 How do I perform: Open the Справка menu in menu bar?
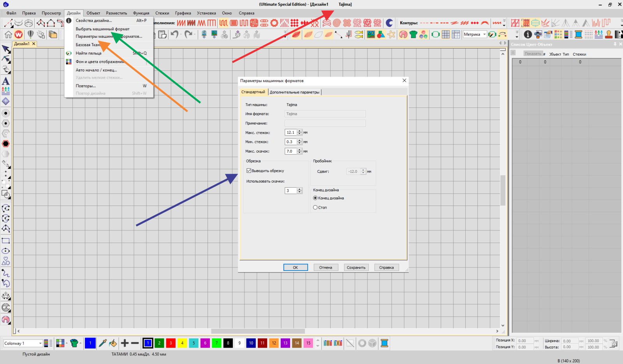[246, 13]
